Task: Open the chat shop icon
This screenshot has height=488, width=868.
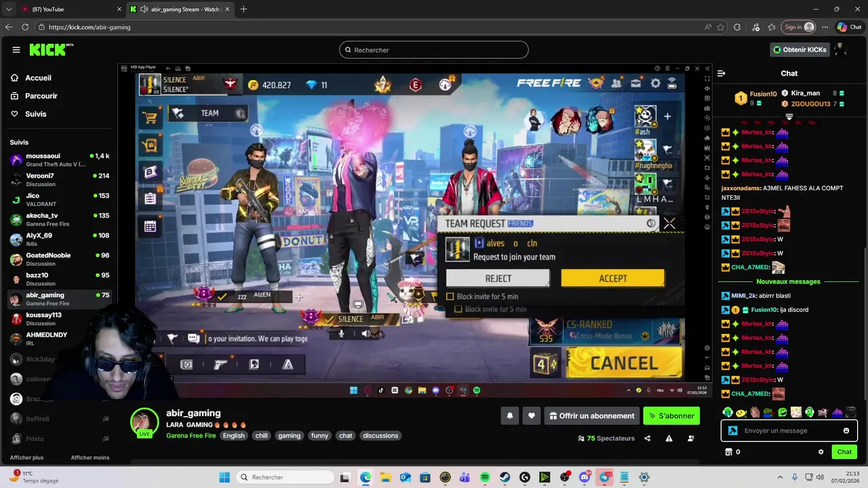Action: click(729, 451)
